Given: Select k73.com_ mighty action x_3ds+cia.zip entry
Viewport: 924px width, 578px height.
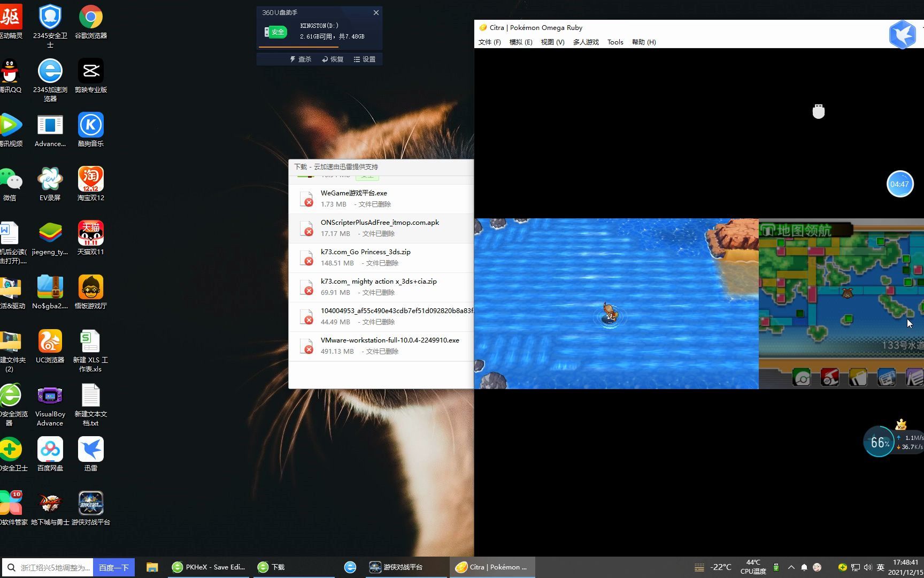Looking at the screenshot, I should click(x=381, y=287).
